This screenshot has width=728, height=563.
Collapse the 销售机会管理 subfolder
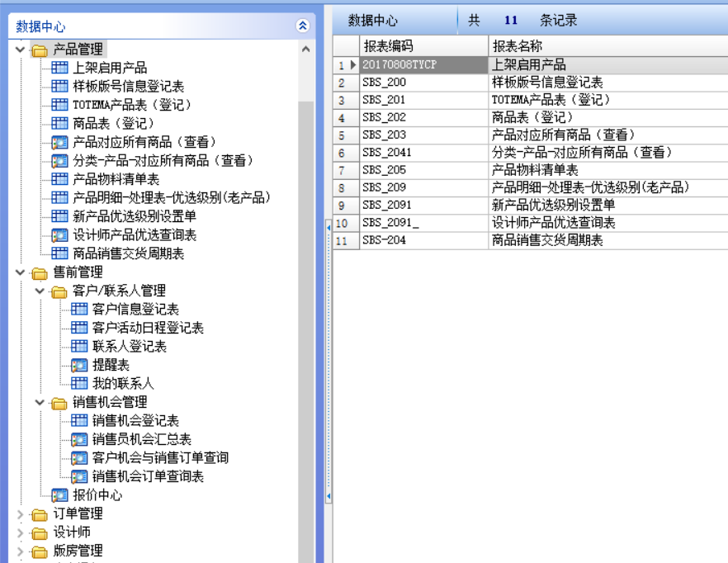coord(40,402)
